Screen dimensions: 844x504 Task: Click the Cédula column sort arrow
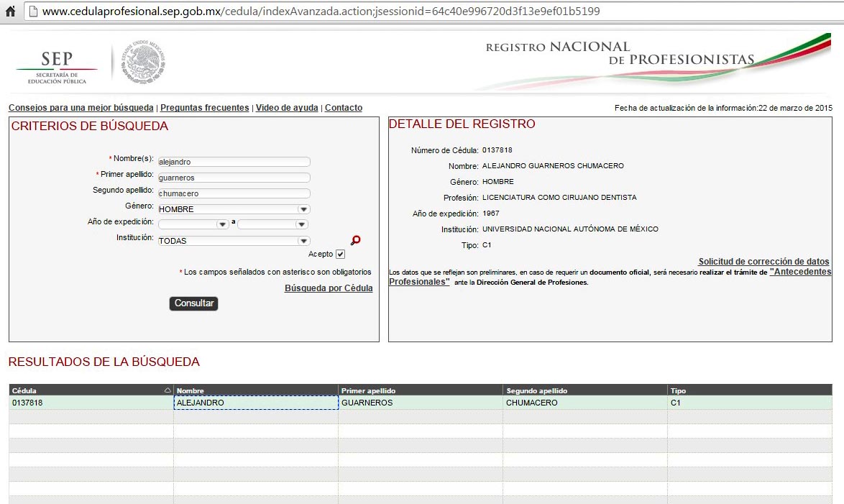click(x=168, y=390)
